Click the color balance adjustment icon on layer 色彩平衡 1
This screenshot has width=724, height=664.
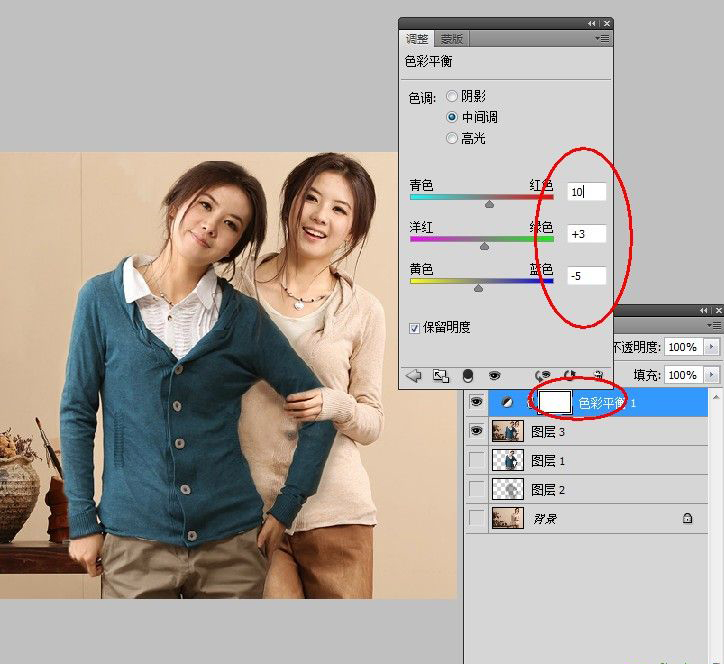[507, 402]
